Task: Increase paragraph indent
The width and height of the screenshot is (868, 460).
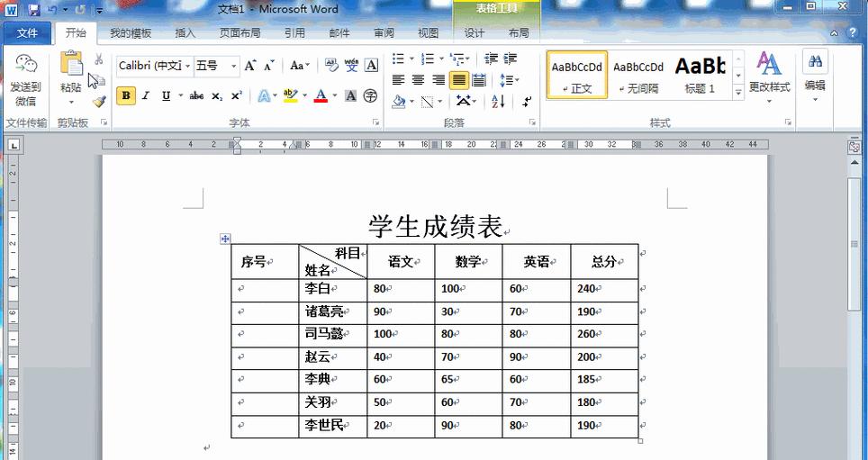Action: point(511,59)
